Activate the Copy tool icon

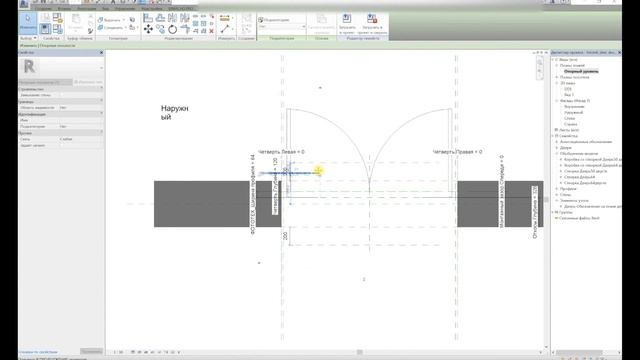tap(160, 29)
